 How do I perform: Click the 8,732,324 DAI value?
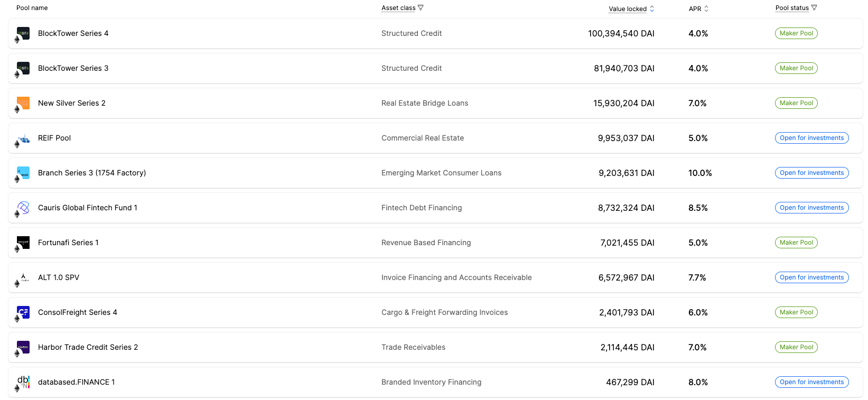pos(626,208)
